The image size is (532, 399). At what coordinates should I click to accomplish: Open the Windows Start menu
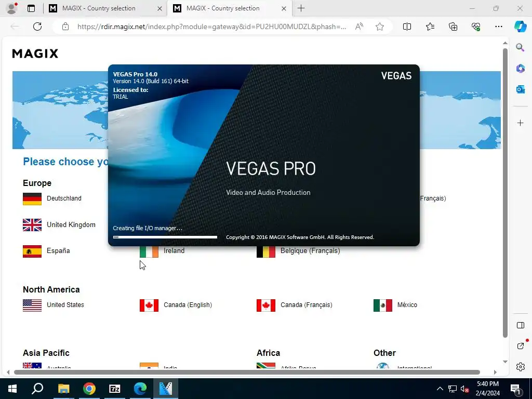(x=12, y=389)
